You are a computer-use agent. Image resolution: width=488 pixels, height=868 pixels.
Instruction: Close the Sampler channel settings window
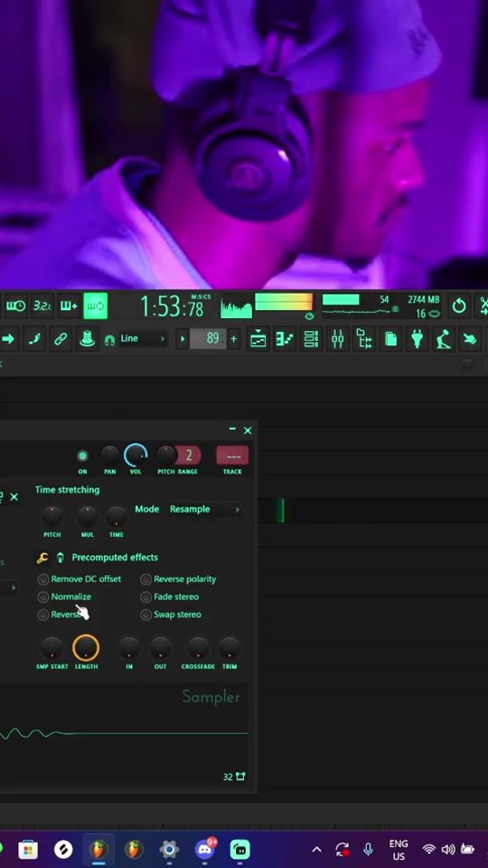[x=248, y=430]
